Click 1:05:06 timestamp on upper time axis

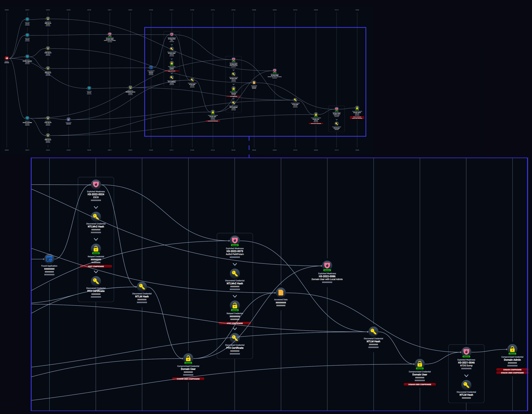pyautogui.click(x=357, y=10)
